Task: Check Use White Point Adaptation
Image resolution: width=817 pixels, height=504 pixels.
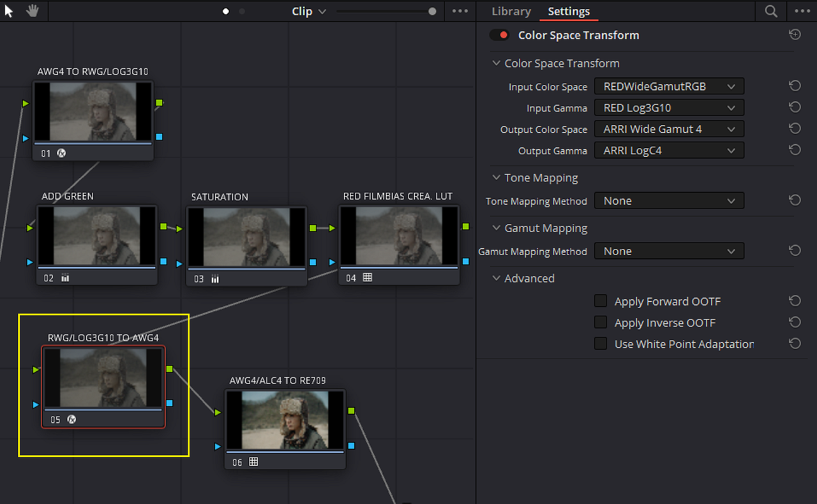Action: pyautogui.click(x=601, y=344)
